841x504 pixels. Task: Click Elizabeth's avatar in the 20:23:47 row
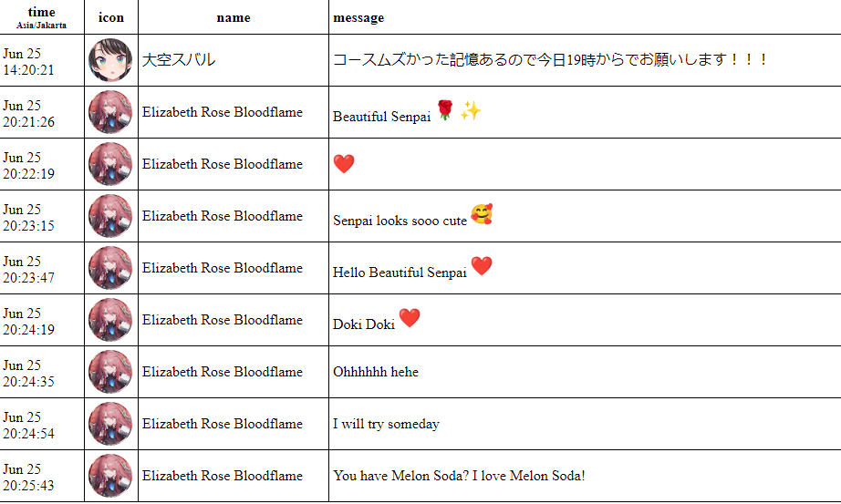coord(110,268)
